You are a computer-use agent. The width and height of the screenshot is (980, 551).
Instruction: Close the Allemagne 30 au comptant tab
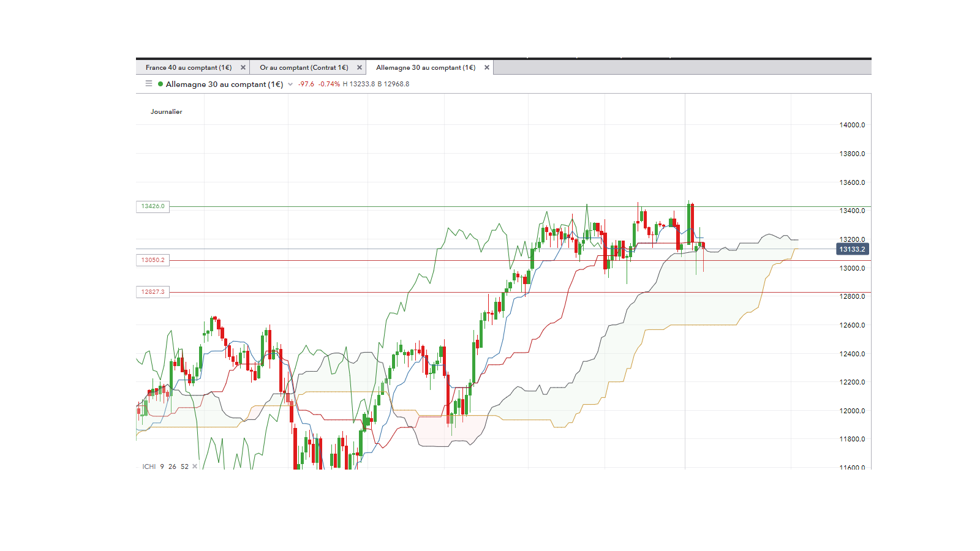point(487,67)
